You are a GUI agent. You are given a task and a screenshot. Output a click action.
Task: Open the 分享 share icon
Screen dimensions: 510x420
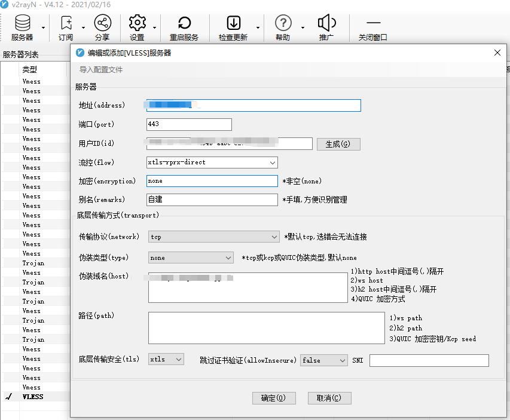(x=102, y=28)
